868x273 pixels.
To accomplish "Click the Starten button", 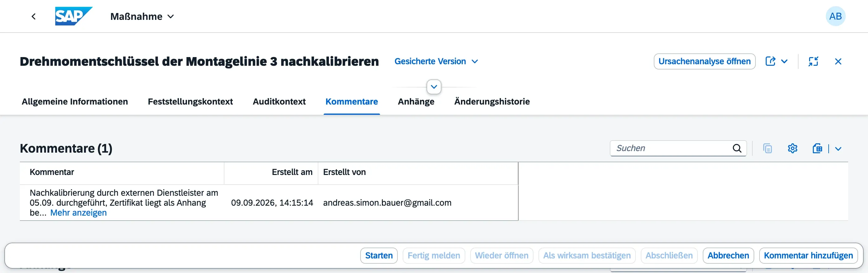I will [379, 256].
